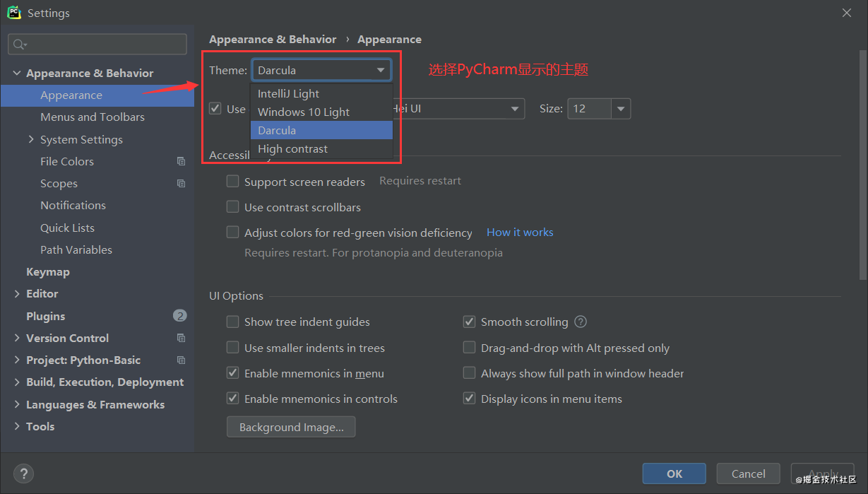Expand the System Settings tree node
This screenshot has height=494, width=868.
click(31, 140)
